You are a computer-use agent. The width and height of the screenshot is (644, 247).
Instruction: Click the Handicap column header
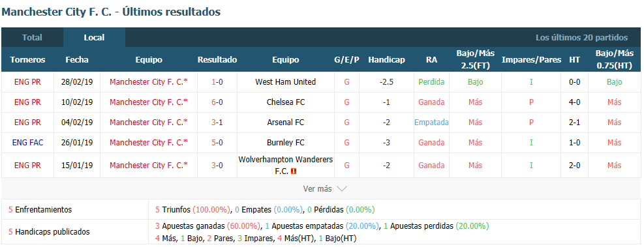coord(386,60)
